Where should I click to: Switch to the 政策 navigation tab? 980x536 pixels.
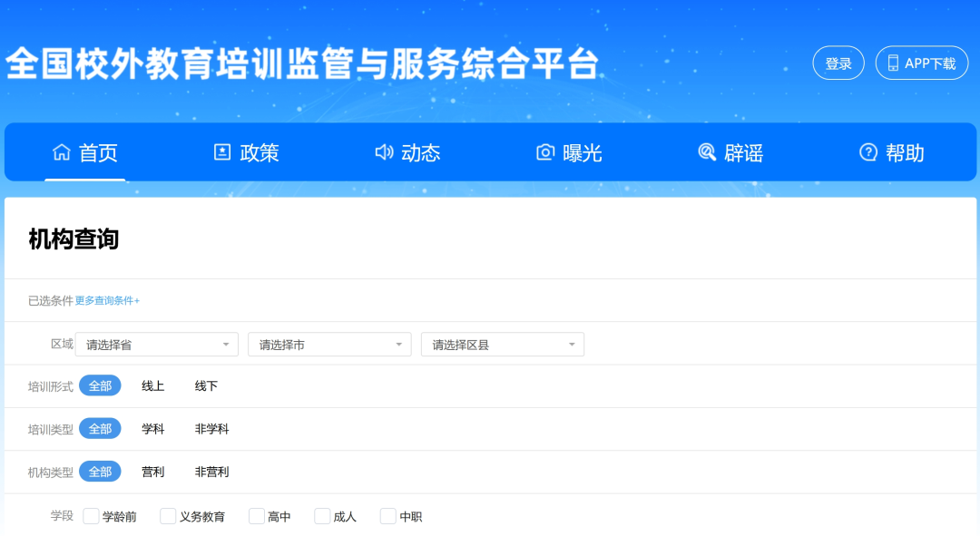point(259,153)
